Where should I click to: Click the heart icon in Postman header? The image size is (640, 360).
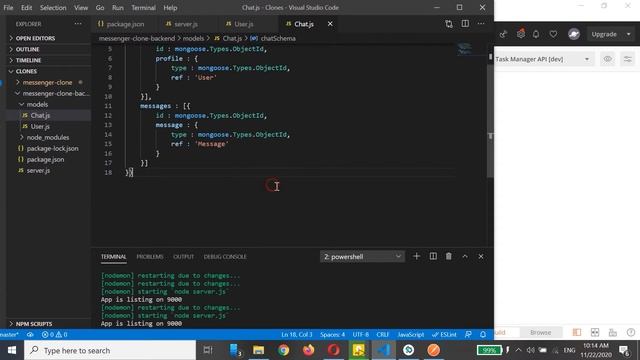[x=553, y=34]
